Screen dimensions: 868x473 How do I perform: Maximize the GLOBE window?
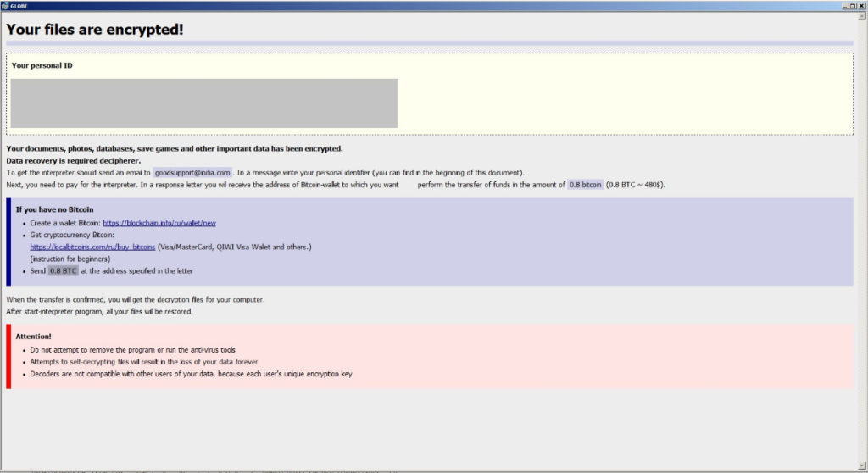pos(853,5)
